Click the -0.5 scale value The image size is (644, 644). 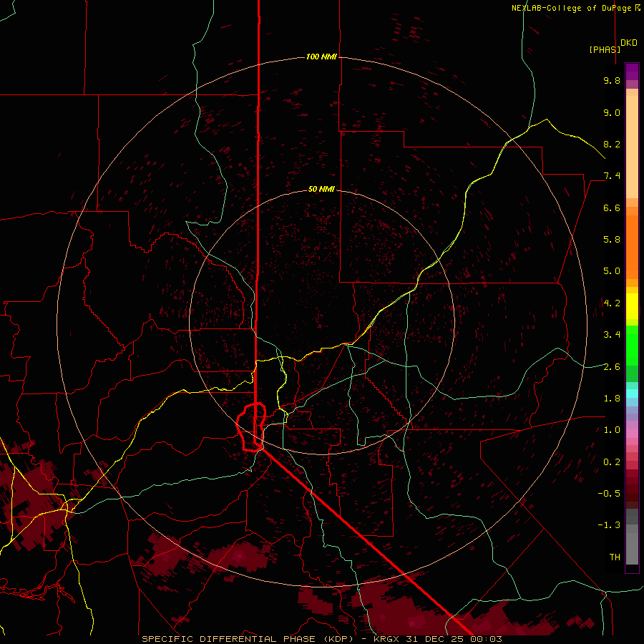point(609,494)
